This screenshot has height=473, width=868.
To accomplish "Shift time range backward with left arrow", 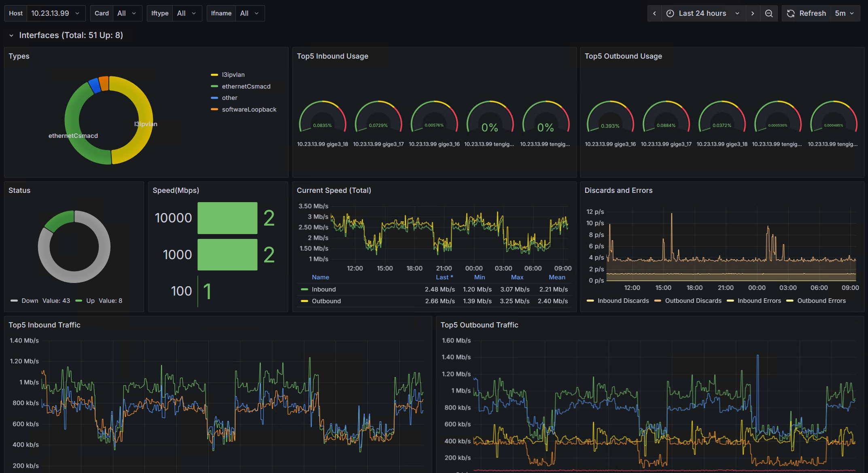I will (654, 13).
